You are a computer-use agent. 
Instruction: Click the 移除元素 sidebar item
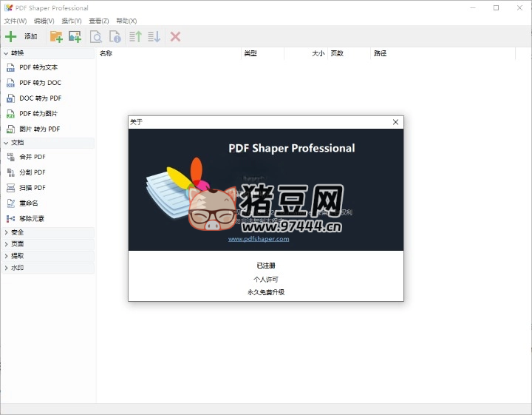pyautogui.click(x=32, y=219)
